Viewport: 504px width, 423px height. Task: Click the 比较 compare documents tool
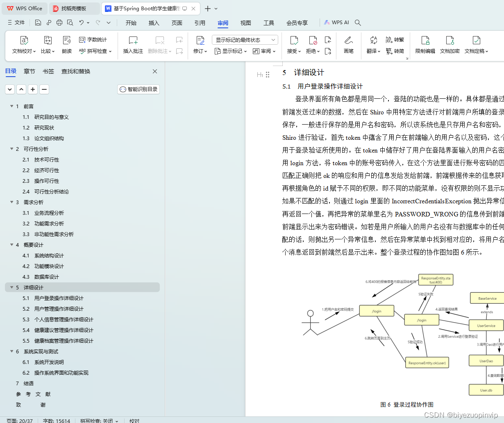tap(48, 45)
